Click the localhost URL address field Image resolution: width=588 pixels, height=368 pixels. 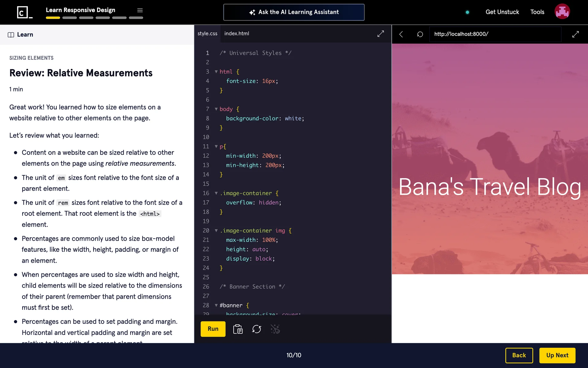495,34
